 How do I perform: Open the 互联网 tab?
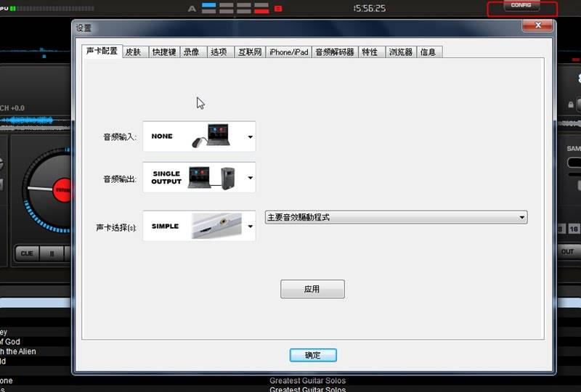(250, 52)
